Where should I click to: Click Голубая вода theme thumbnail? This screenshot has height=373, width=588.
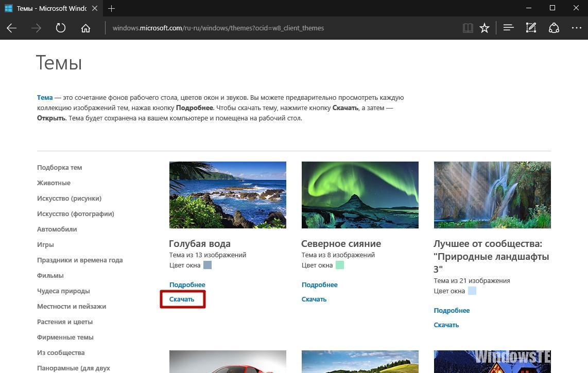[x=228, y=195]
